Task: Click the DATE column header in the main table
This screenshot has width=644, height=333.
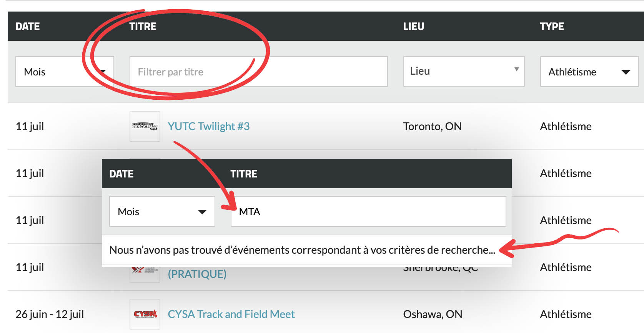Action: 28,26
